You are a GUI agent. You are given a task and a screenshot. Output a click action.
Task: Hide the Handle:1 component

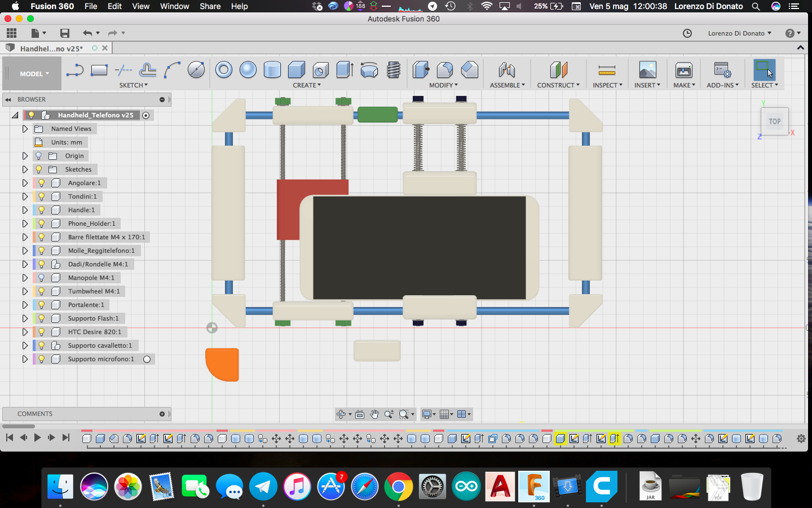click(x=41, y=210)
